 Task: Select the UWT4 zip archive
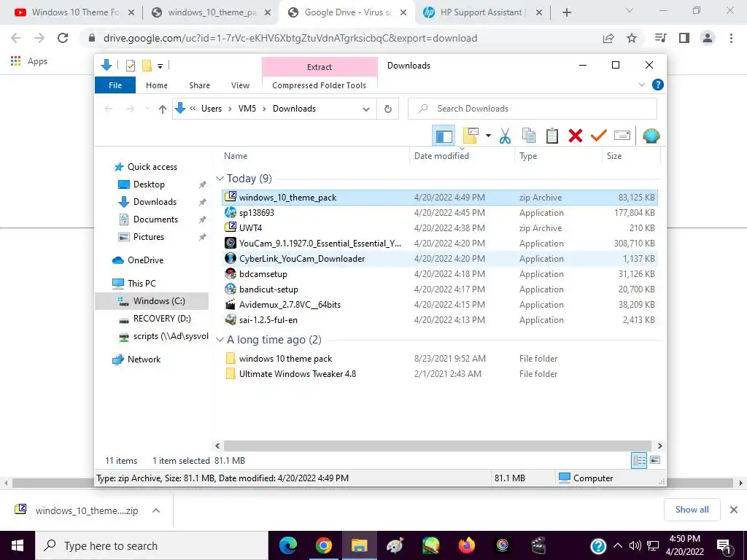(440, 228)
